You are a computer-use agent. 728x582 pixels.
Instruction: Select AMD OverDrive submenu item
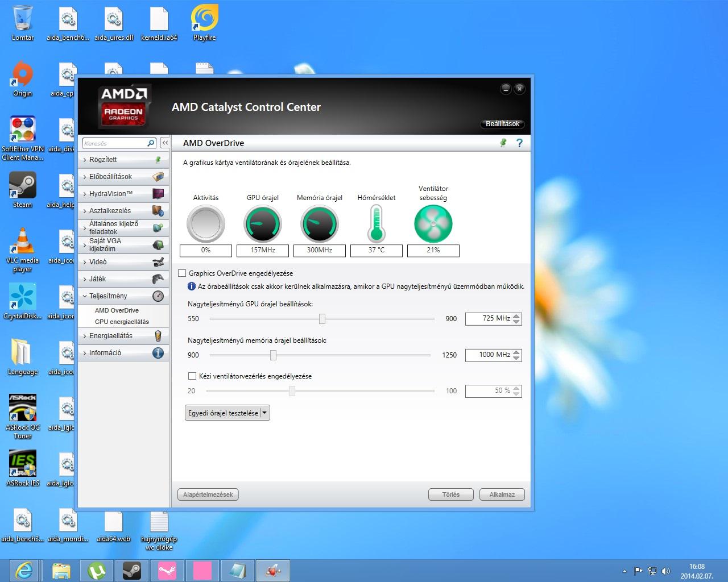(x=117, y=310)
